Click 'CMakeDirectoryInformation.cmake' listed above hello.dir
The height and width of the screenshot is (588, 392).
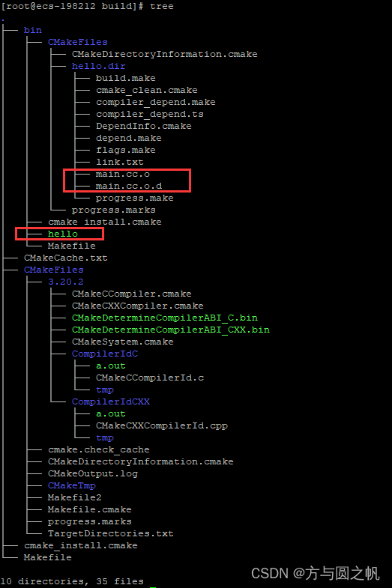[x=165, y=55]
